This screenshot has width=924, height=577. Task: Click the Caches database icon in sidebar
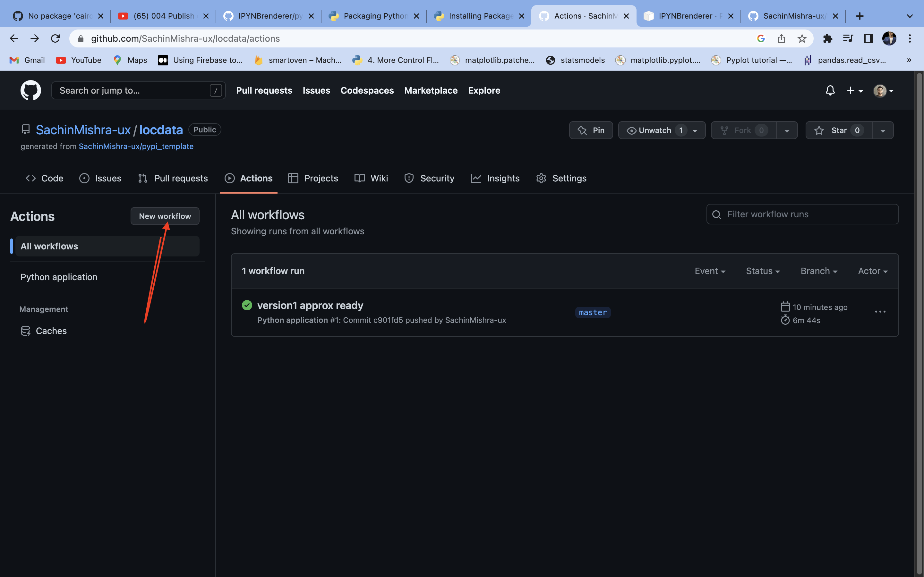point(26,331)
